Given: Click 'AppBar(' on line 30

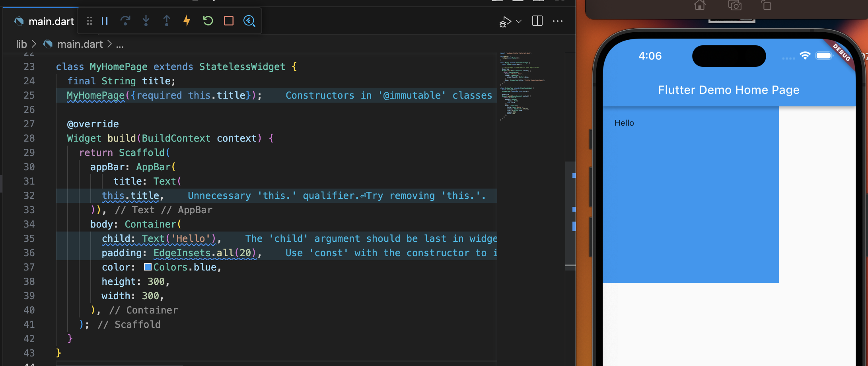Looking at the screenshot, I should point(156,167).
